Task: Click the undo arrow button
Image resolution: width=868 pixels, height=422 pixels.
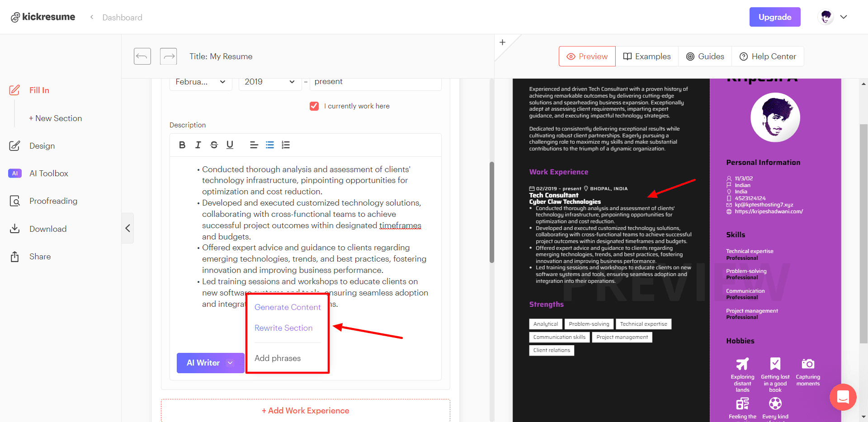Action: 142,56
